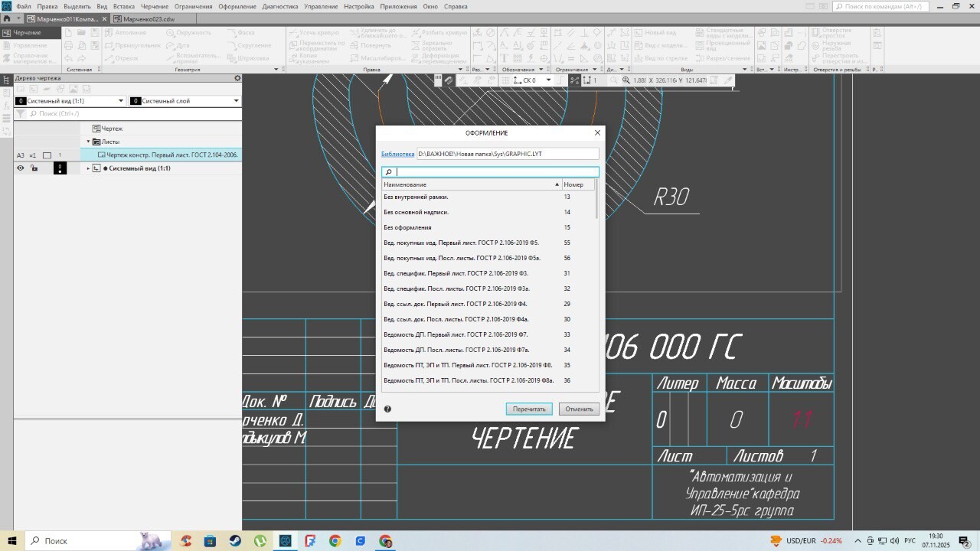Screen dimensions: 980x551
Task: Open Steam from the taskbar
Action: (x=234, y=541)
